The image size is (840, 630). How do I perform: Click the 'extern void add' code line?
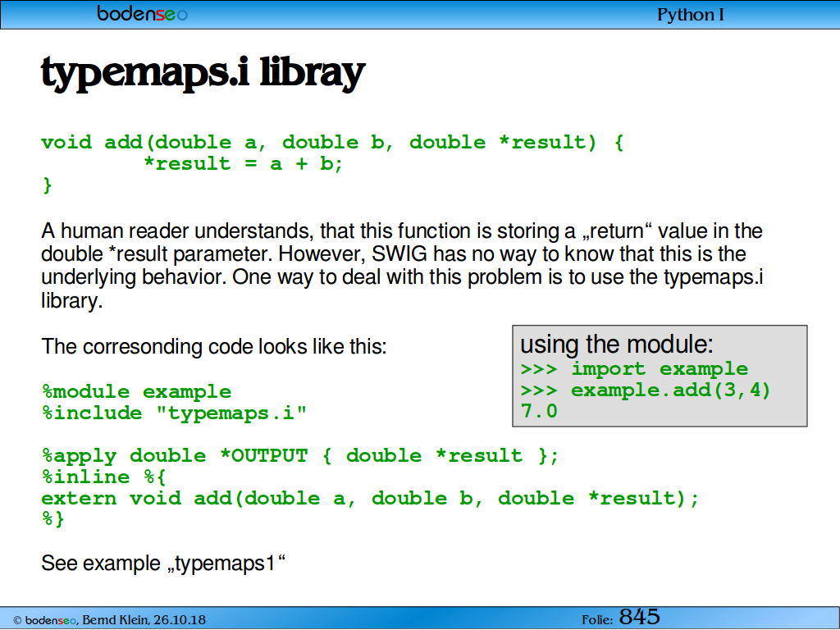370,498
